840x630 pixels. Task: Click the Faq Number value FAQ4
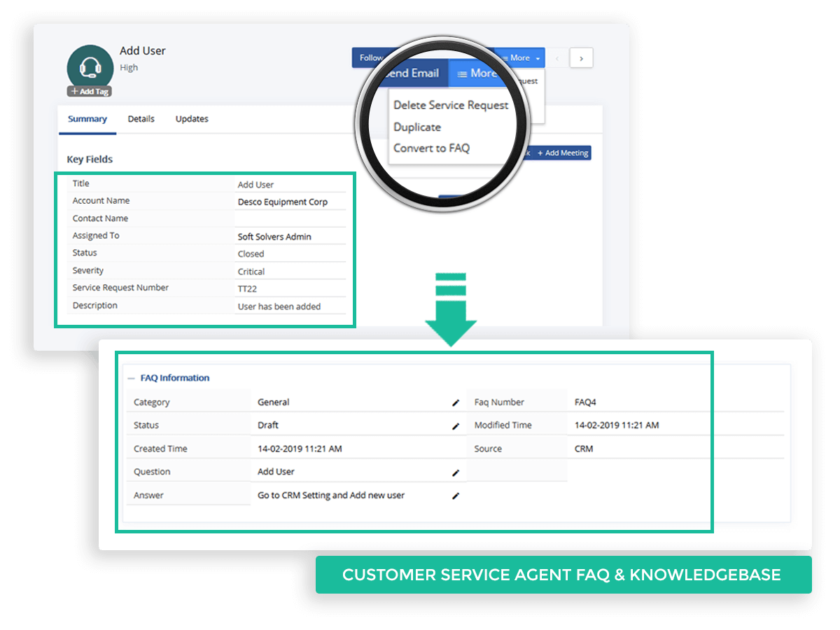point(585,402)
